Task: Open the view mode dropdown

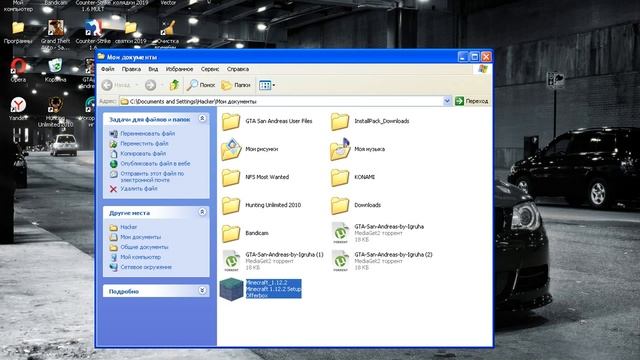Action: point(267,85)
